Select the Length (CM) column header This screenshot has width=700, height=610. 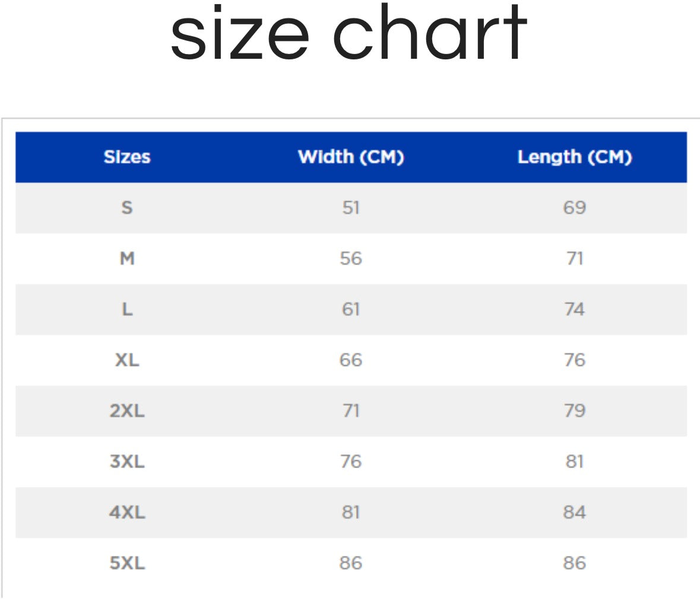point(574,157)
